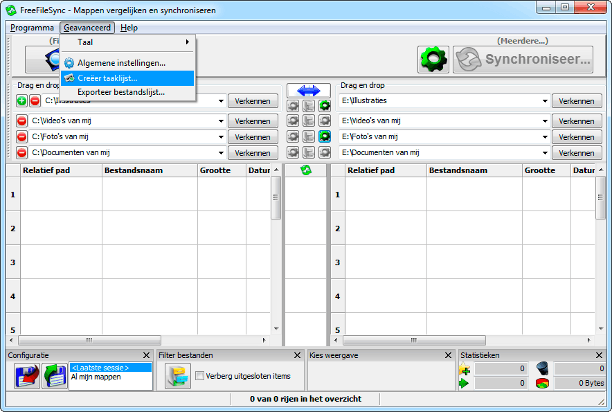612x412 pixels.
Task: Open filter settings for Foto's van mij pair
Action: pos(308,137)
